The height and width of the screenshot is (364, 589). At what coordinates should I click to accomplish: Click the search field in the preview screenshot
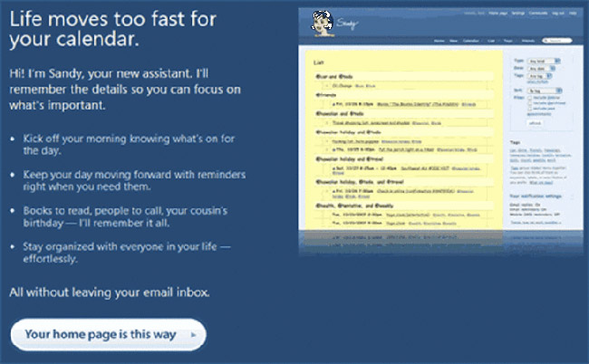click(557, 40)
